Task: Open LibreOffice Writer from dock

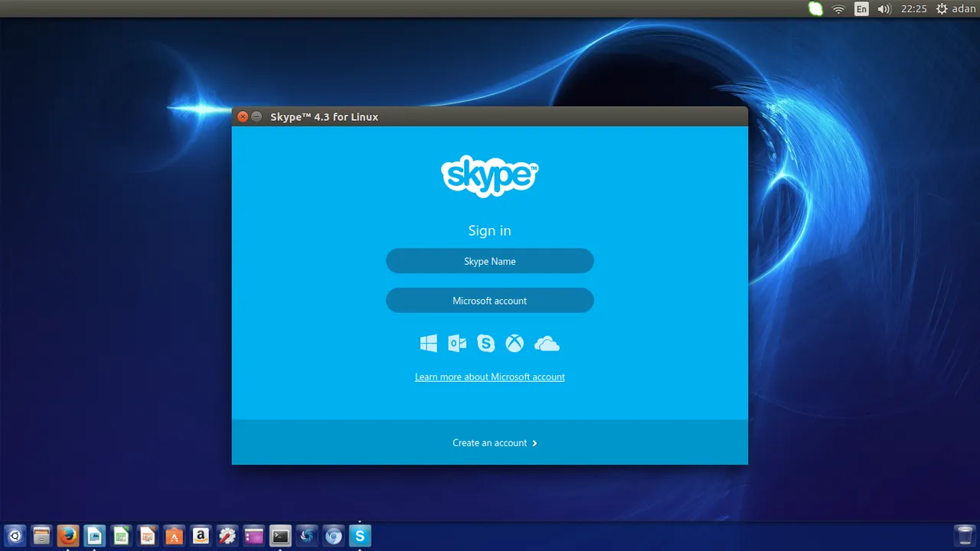Action: [x=94, y=536]
